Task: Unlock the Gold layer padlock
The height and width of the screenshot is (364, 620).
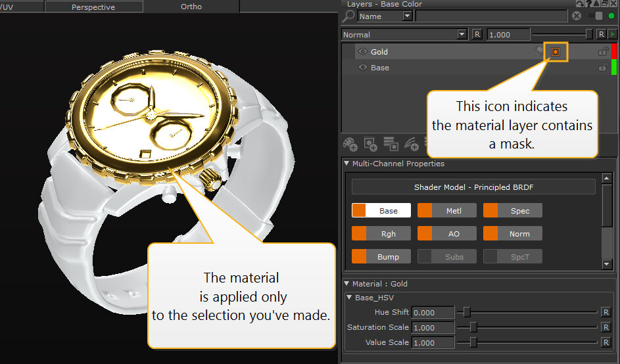Action: (602, 52)
